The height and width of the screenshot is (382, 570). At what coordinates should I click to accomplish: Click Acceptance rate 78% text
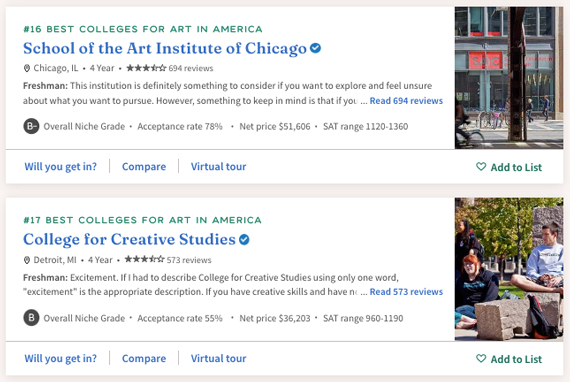tap(180, 126)
